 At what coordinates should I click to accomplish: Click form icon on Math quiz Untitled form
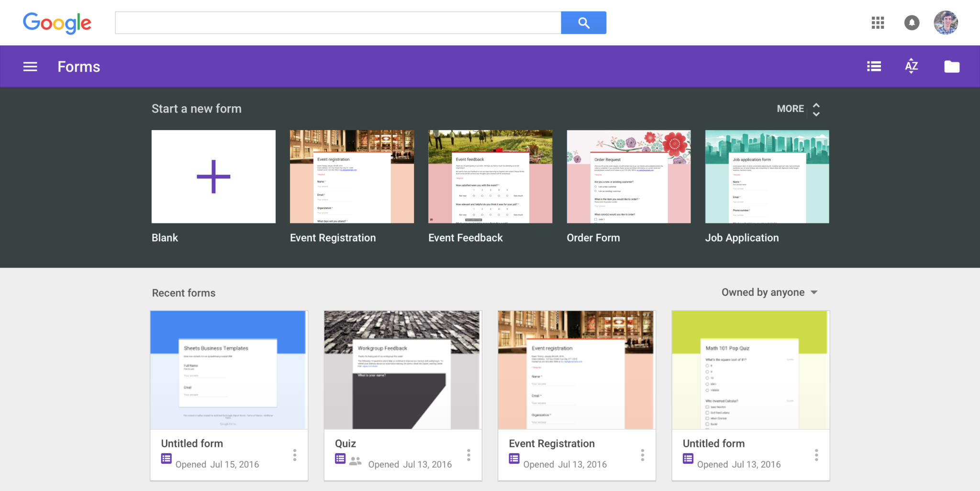point(688,458)
